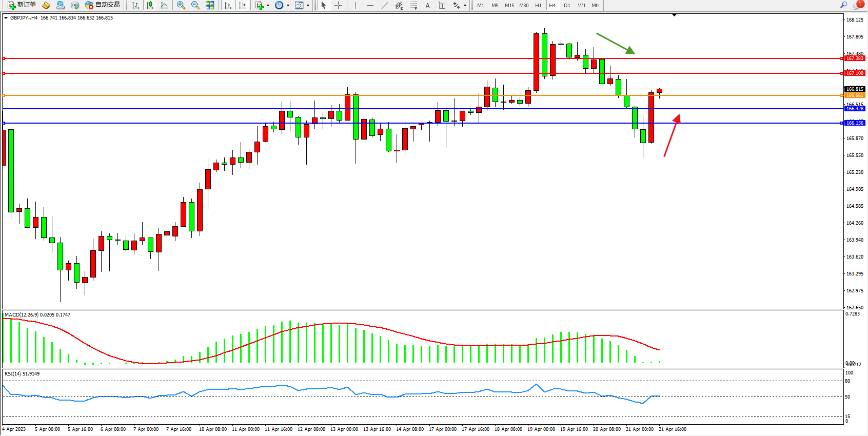Select the Fibonacci retracement tool

(x=413, y=5)
